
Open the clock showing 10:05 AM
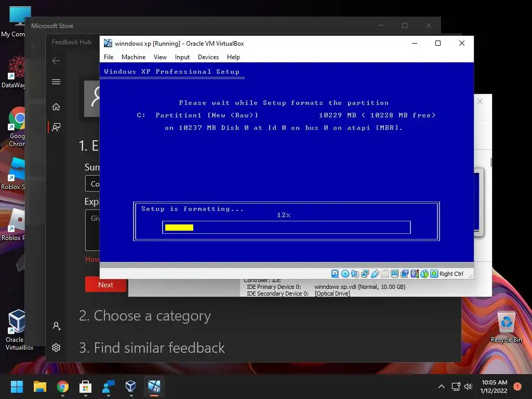[x=494, y=387]
